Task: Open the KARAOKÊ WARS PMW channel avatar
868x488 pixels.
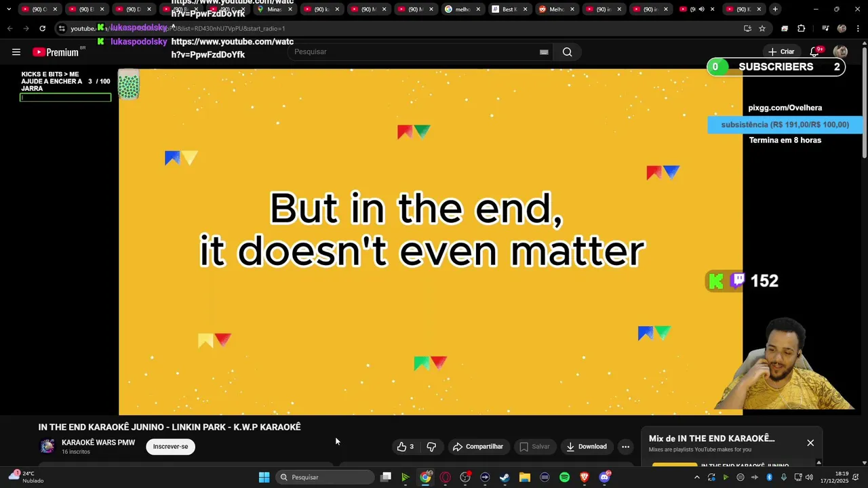Action: [47, 446]
